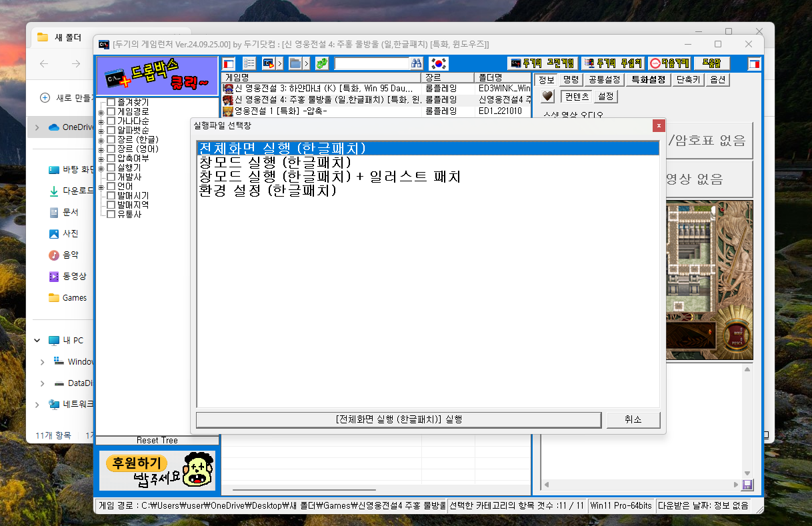Switch to the 특화설정 tab
812x526 pixels.
(x=648, y=80)
